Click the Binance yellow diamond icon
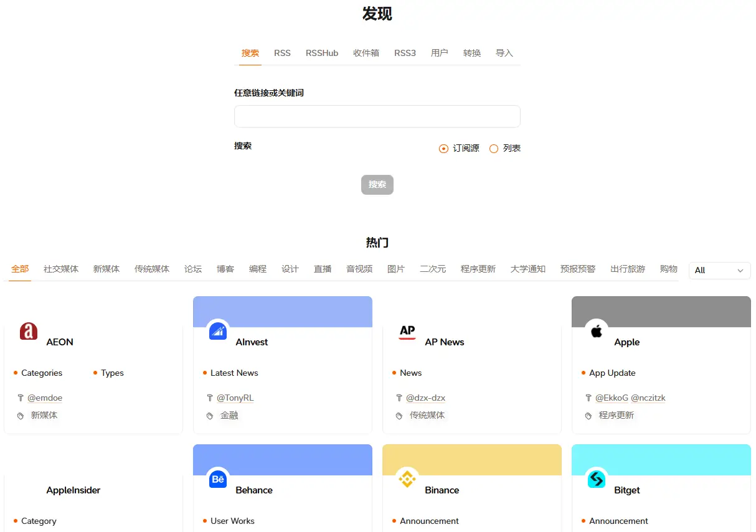The image size is (756, 532). pyautogui.click(x=407, y=479)
